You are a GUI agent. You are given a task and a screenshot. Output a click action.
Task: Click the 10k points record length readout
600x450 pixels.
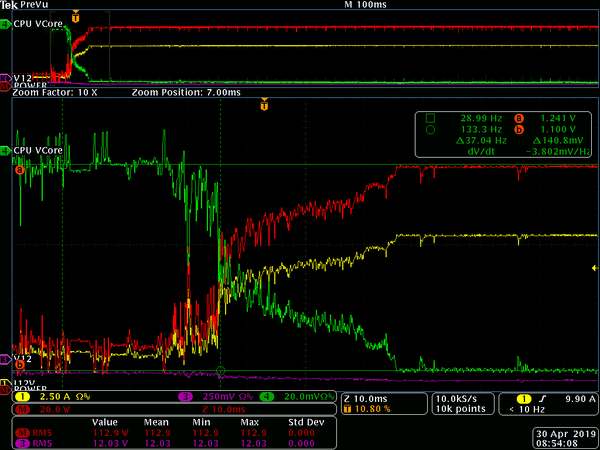click(461, 409)
